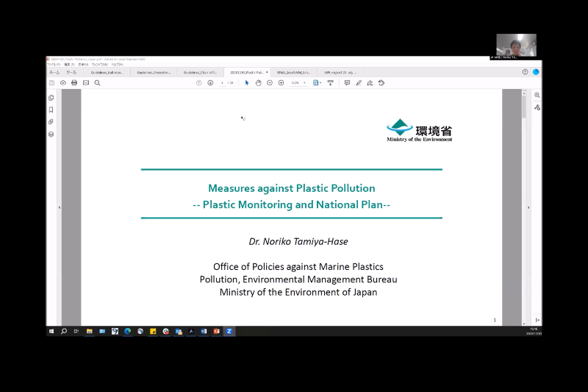588x392 pixels.
Task: Toggle the page thumbnails panel
Action: tap(51, 98)
